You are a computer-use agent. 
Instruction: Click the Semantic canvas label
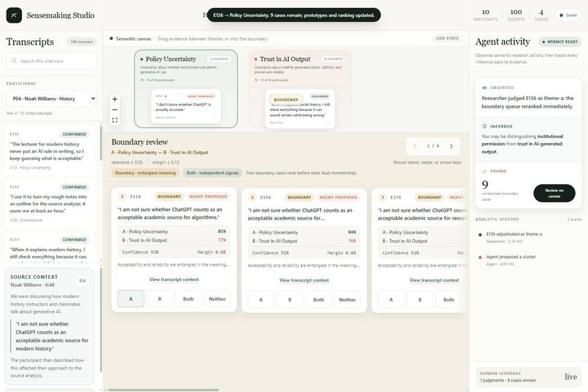133,39
